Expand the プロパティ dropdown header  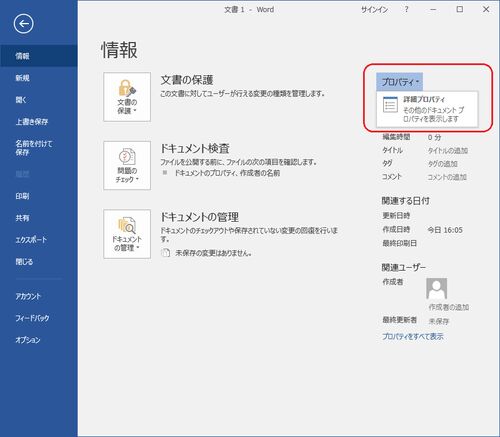coord(400,82)
